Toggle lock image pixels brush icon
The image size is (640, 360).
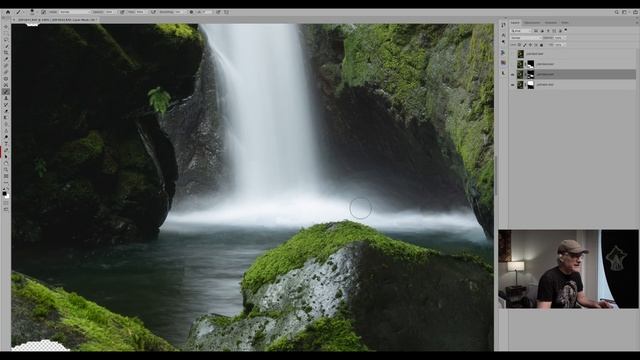(x=524, y=45)
